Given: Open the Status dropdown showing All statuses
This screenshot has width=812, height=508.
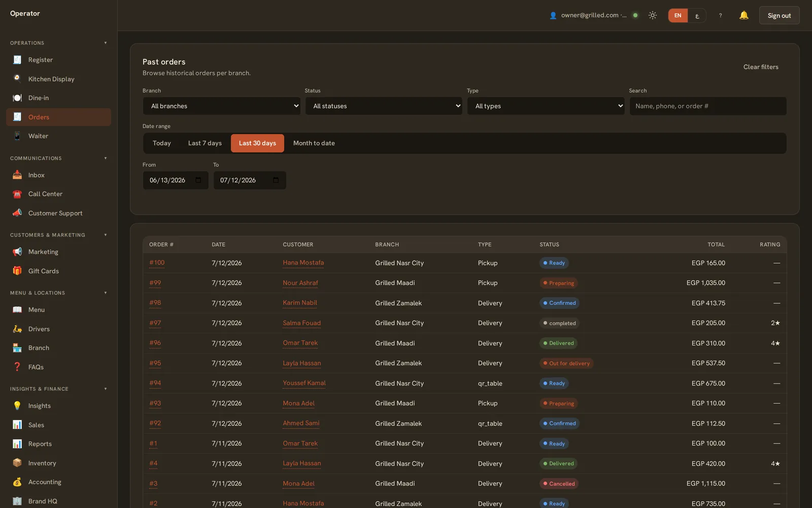Looking at the screenshot, I should pos(384,106).
